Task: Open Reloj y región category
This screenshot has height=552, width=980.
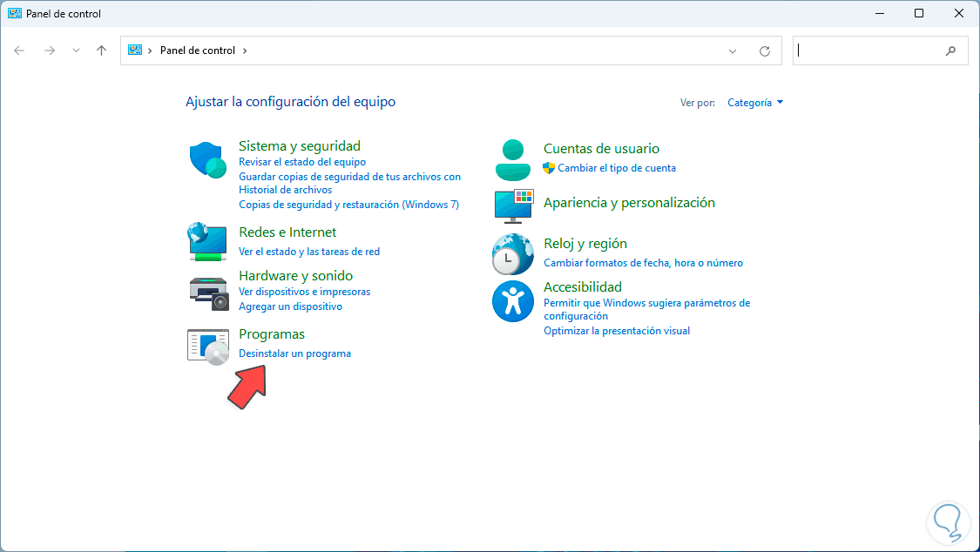Action: pos(585,244)
